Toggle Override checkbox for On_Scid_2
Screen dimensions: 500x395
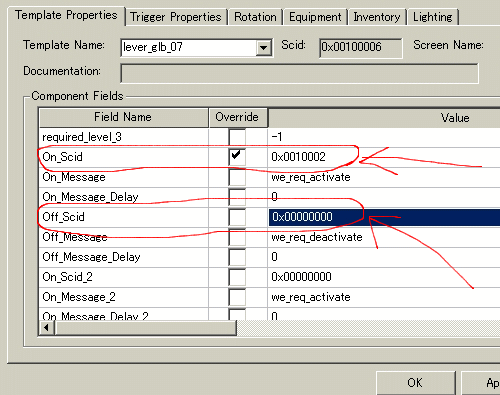[x=237, y=277]
